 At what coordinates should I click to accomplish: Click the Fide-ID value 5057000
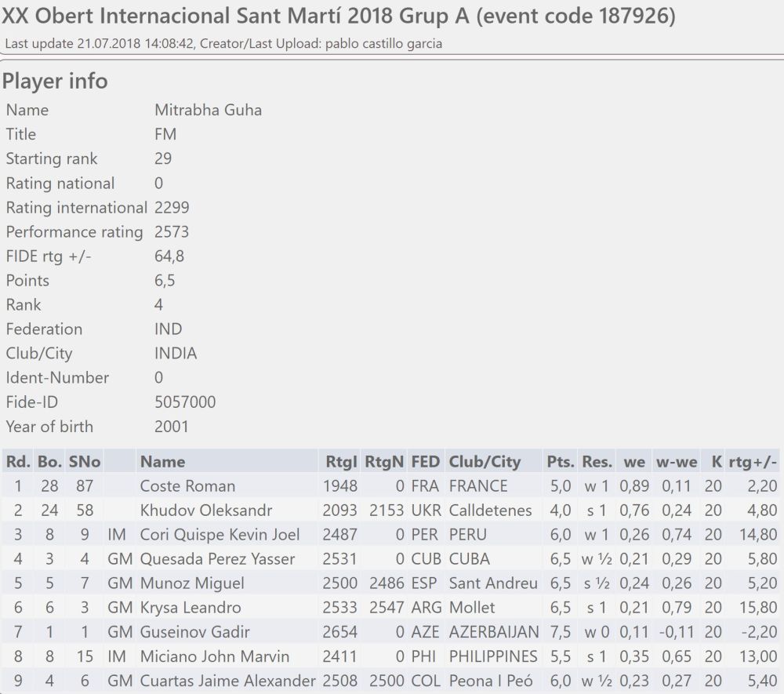coord(185,402)
